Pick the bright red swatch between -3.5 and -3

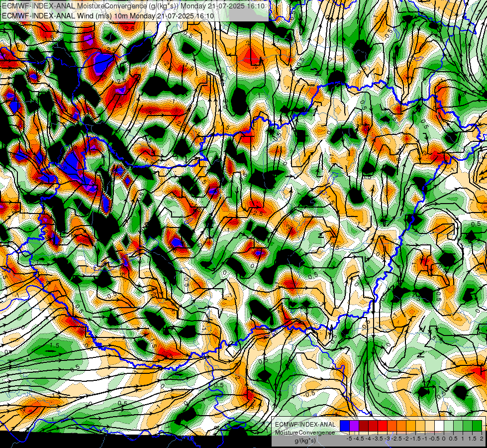[x=383, y=426]
